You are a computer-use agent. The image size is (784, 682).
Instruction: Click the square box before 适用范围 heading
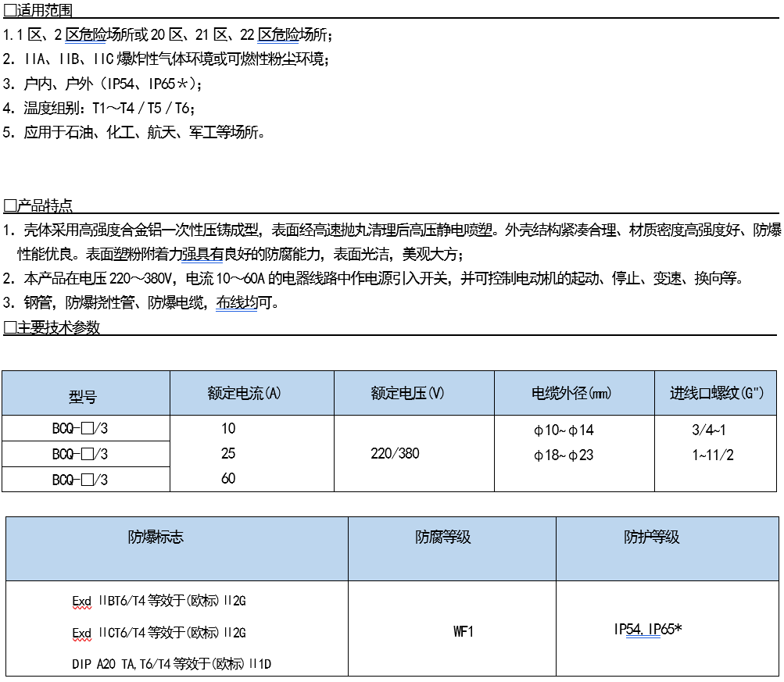click(x=9, y=10)
